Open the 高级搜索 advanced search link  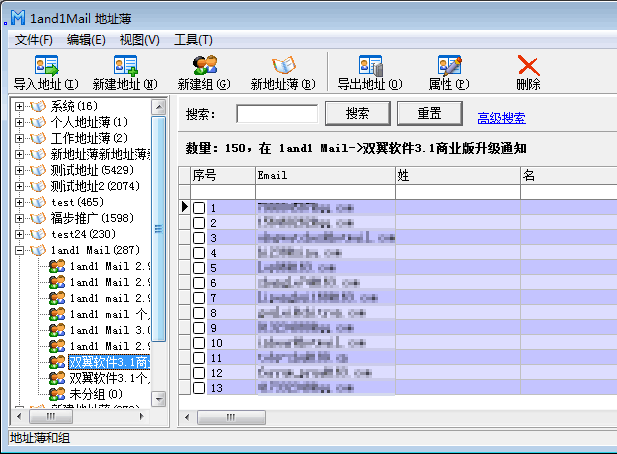tap(501, 118)
